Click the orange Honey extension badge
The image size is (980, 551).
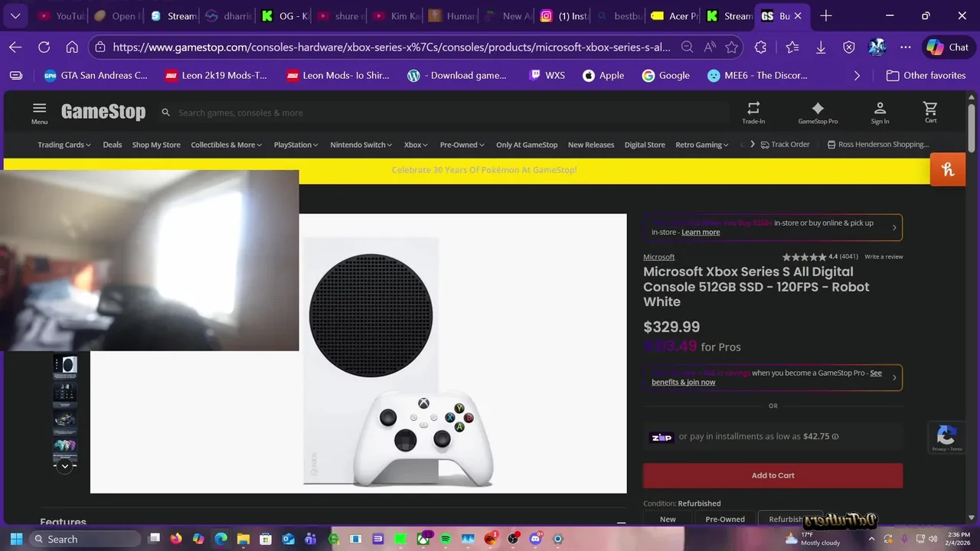pyautogui.click(x=947, y=170)
